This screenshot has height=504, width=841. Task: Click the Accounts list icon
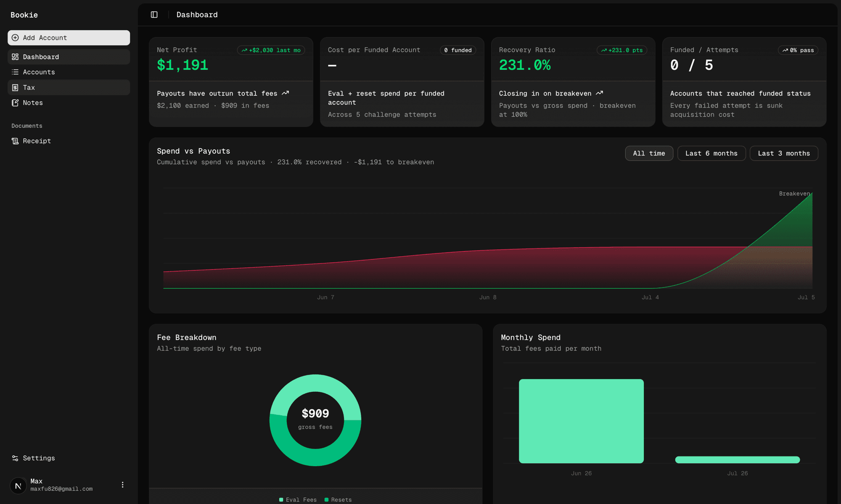click(15, 72)
